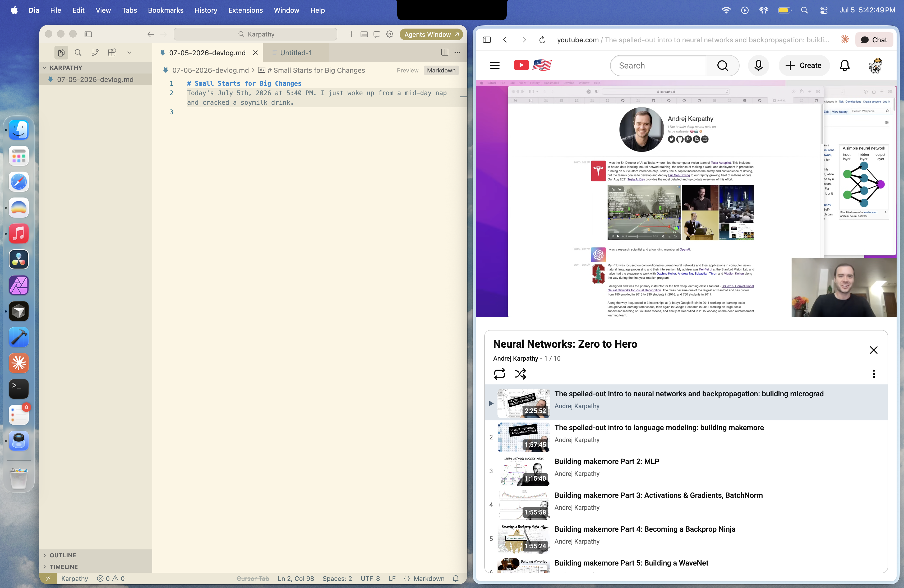Change indentation via 'Spaces: 2'
904x588 pixels.
point(337,578)
